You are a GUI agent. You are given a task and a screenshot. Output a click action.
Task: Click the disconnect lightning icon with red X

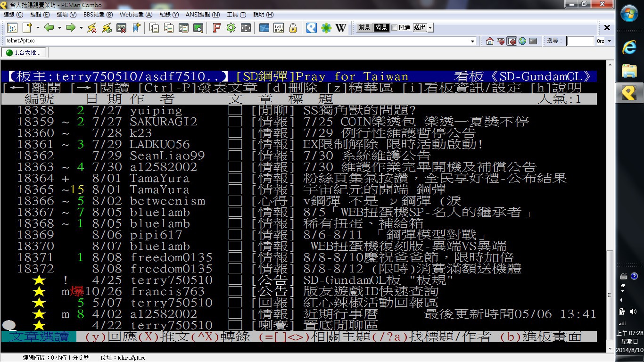point(92,28)
